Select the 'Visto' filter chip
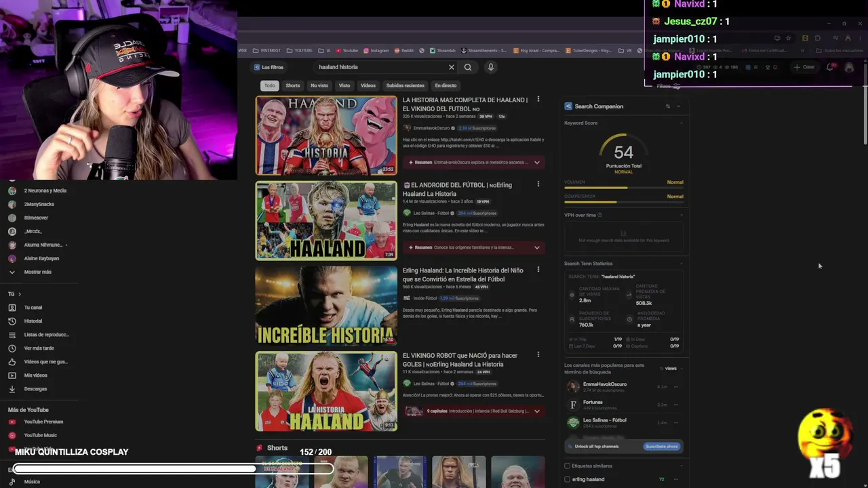This screenshot has height=488, width=868. pyautogui.click(x=344, y=85)
